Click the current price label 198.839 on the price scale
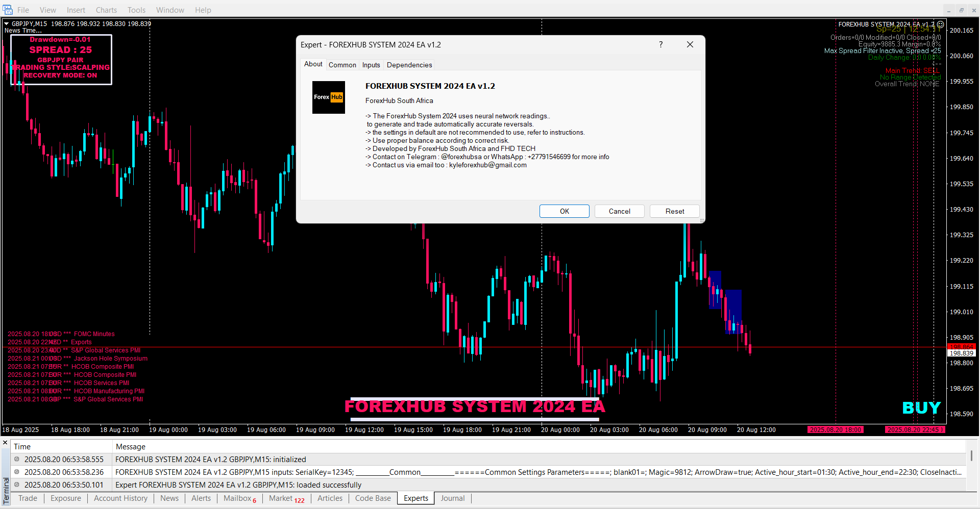The image size is (980, 509). (962, 353)
